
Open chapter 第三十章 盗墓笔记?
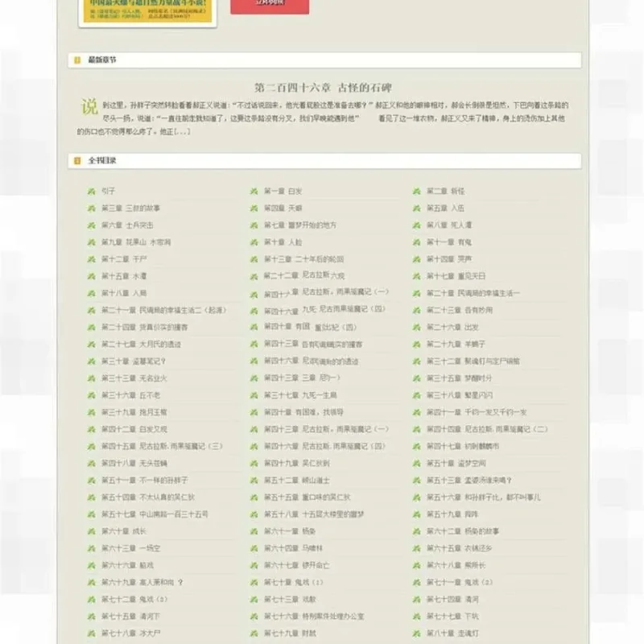134,361
